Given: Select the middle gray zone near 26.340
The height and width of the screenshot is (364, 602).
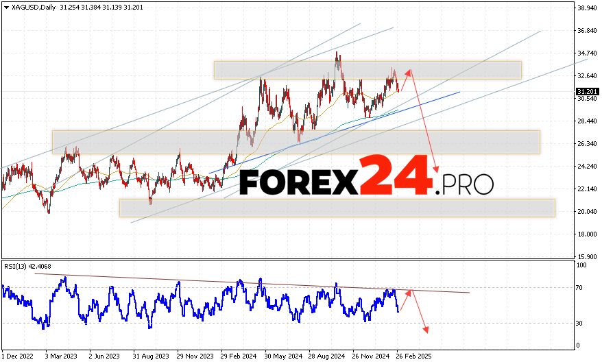Looking at the screenshot, I should click(295, 142).
